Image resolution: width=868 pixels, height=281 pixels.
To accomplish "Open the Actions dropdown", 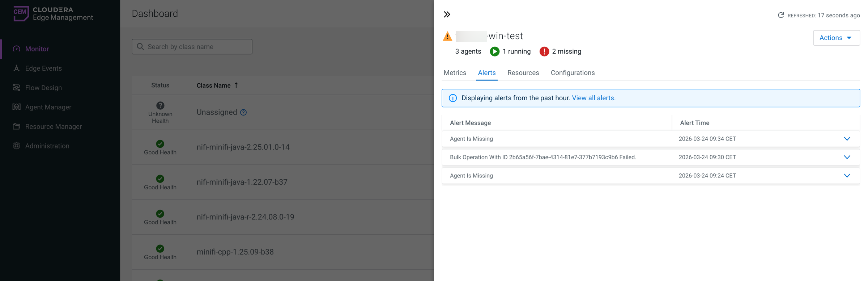I will click(x=836, y=38).
